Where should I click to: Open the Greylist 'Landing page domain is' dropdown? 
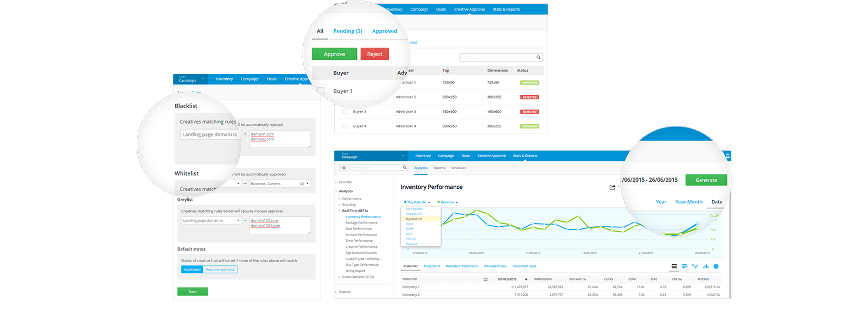[211, 221]
